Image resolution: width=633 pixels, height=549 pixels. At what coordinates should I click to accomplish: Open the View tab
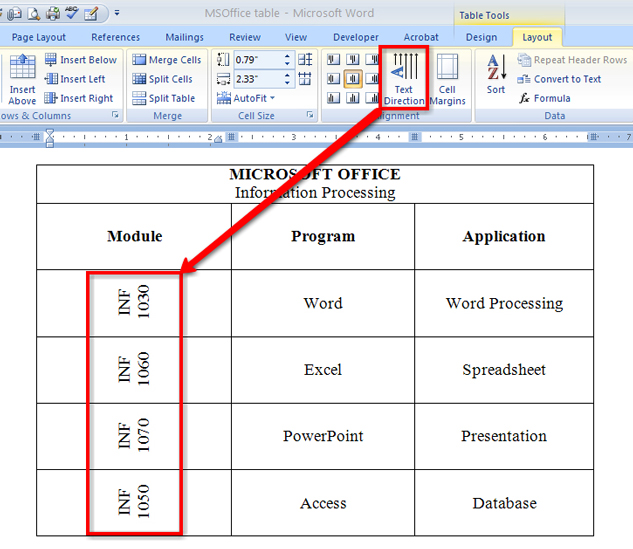[x=296, y=37]
